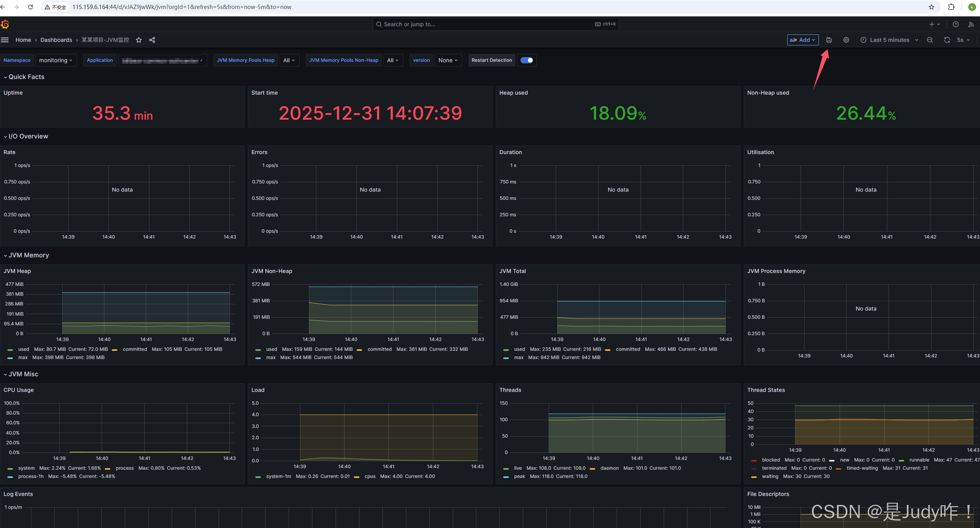Save the dashboard with disk icon

coord(829,40)
